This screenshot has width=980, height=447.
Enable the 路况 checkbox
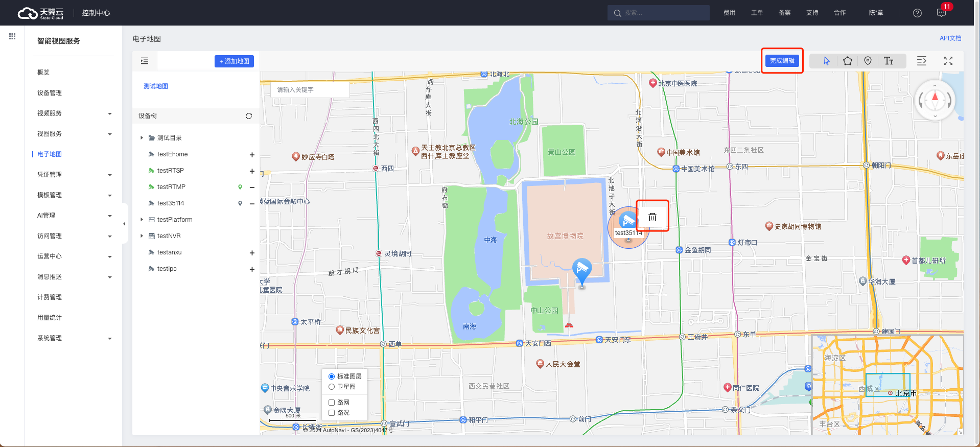332,413
